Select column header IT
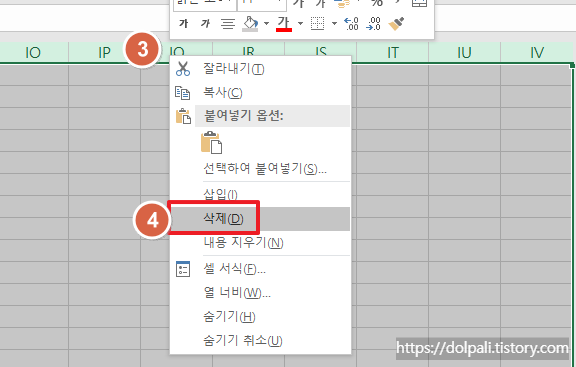The image size is (576, 367). (x=392, y=53)
